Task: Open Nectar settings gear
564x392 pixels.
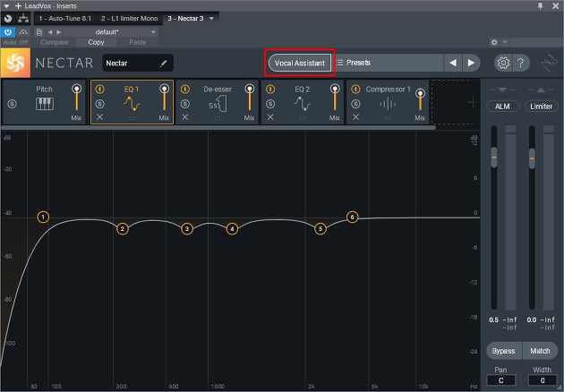Action: (x=503, y=63)
